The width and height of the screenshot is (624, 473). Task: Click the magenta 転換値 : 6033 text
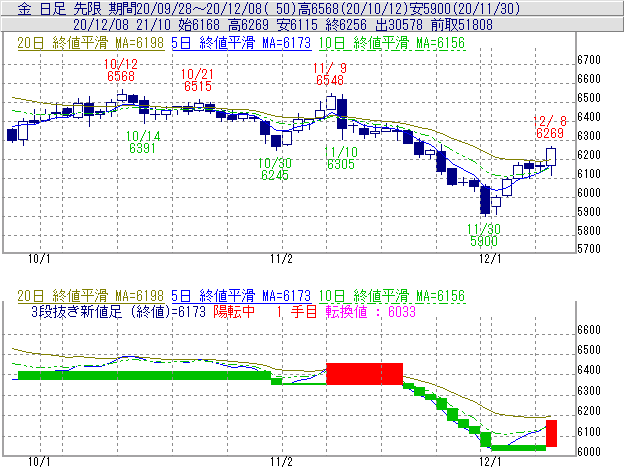click(x=370, y=311)
